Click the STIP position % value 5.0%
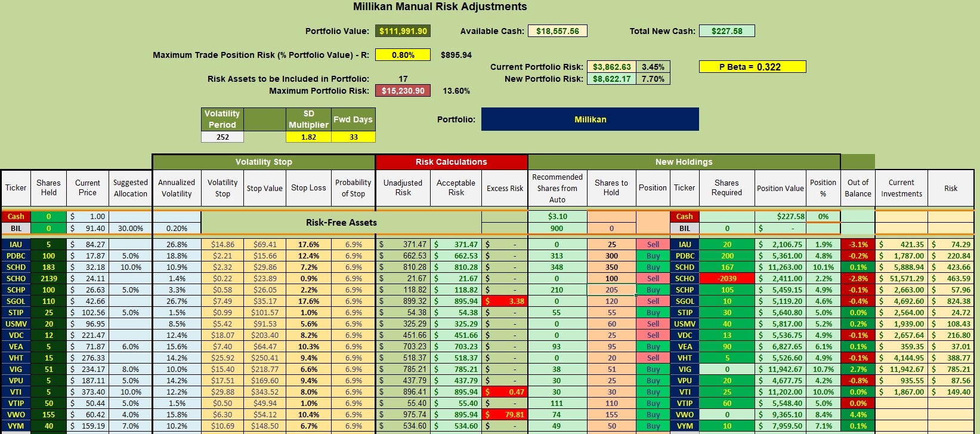 point(823,312)
